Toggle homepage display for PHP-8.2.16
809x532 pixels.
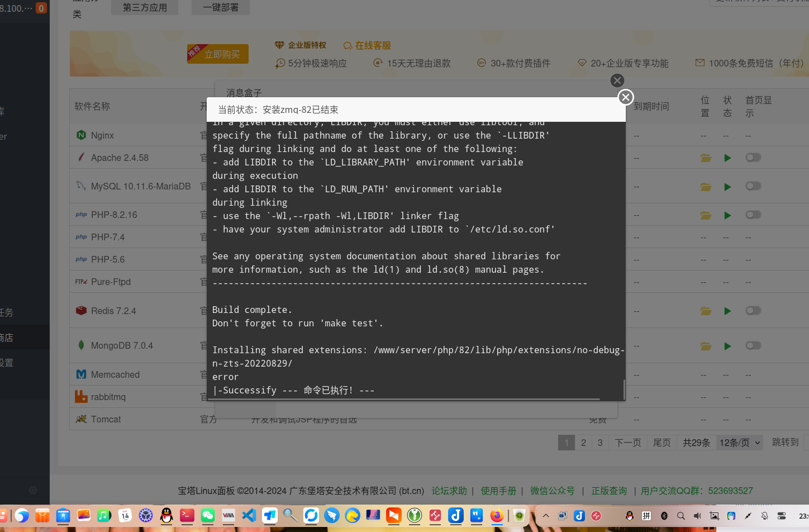coord(753,215)
